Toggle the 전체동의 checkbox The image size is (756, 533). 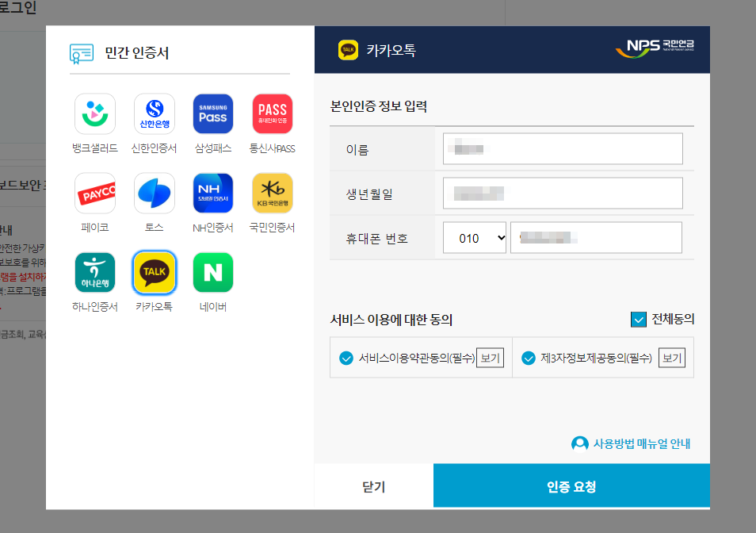639,320
